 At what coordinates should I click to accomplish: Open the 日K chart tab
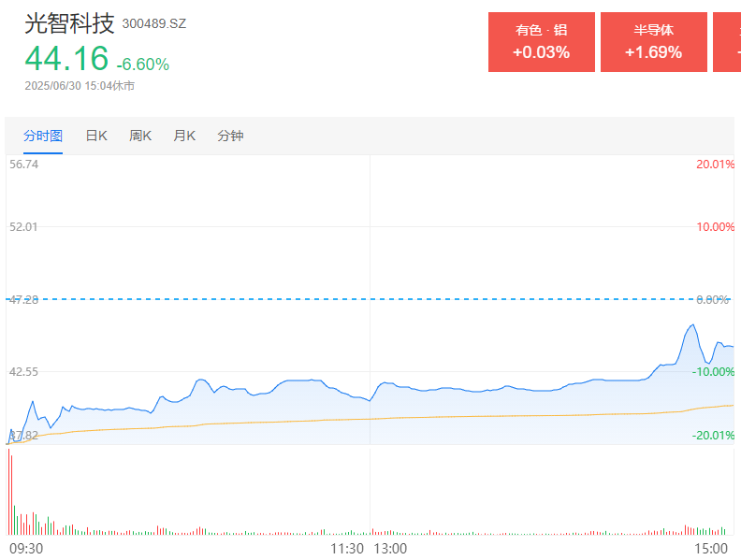[96, 136]
